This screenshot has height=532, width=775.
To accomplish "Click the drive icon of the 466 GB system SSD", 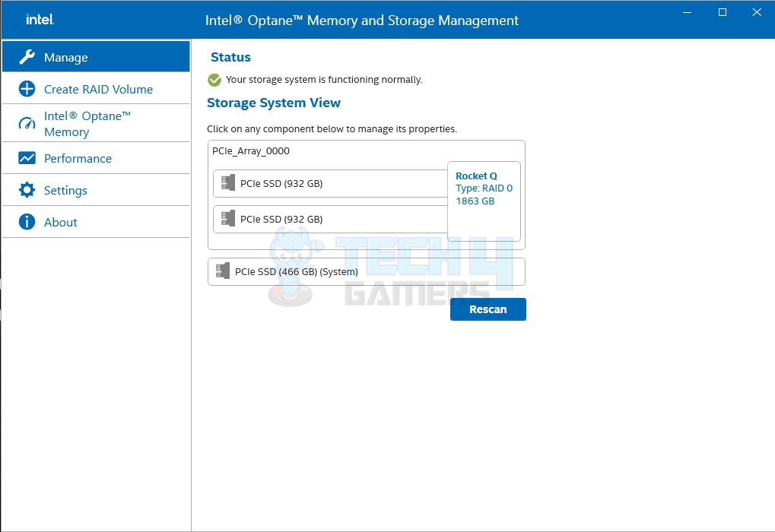I will coord(223,271).
